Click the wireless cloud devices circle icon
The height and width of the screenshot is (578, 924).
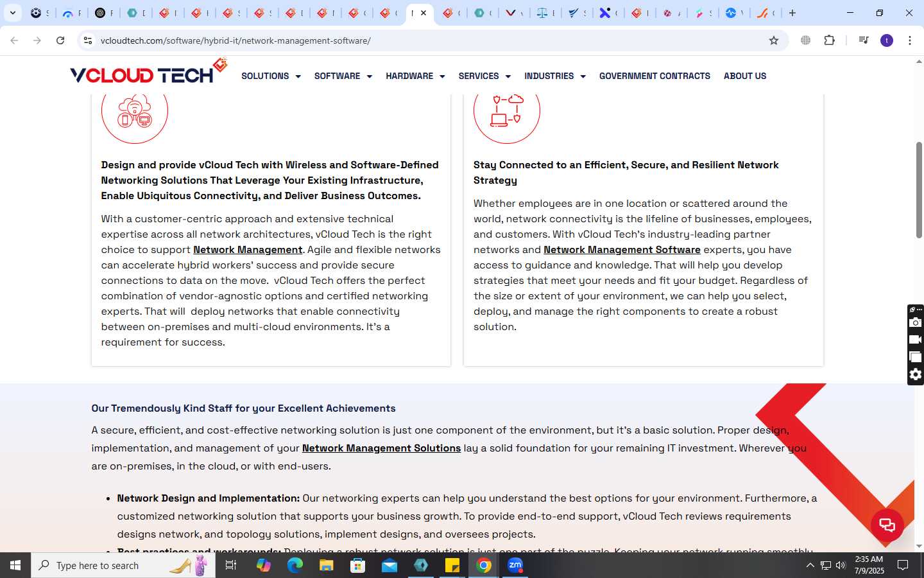coord(135,110)
